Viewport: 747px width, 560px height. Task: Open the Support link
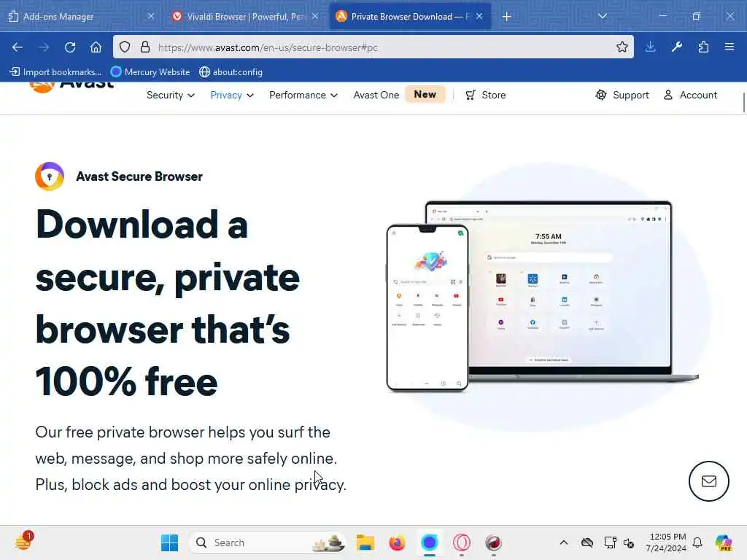point(622,95)
